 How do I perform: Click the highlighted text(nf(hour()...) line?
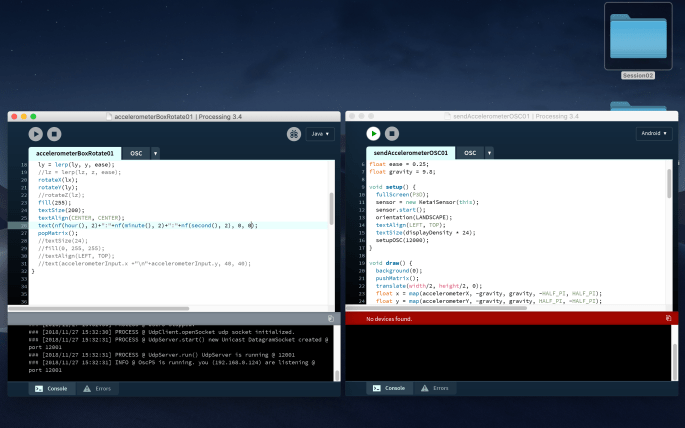[148, 226]
